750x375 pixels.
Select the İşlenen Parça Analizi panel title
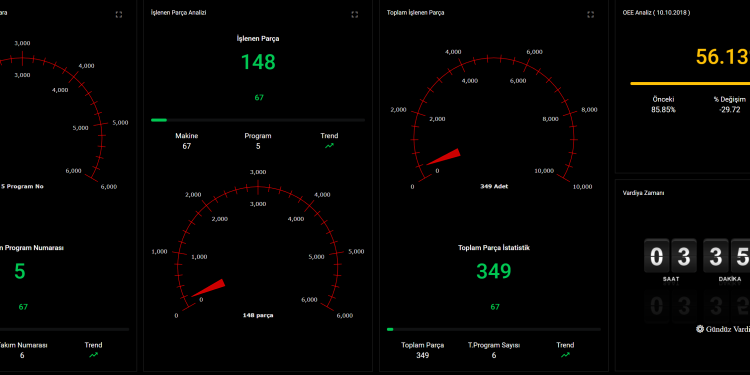178,13
